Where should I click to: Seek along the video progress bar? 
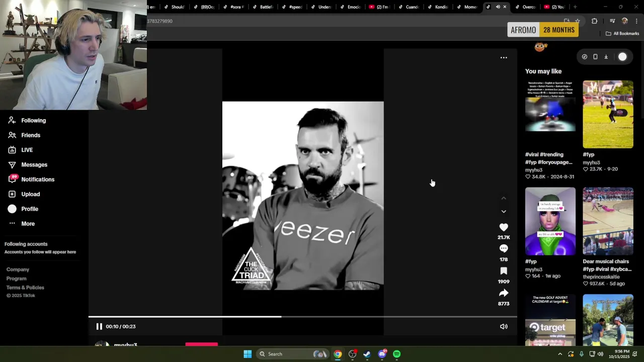(x=302, y=317)
